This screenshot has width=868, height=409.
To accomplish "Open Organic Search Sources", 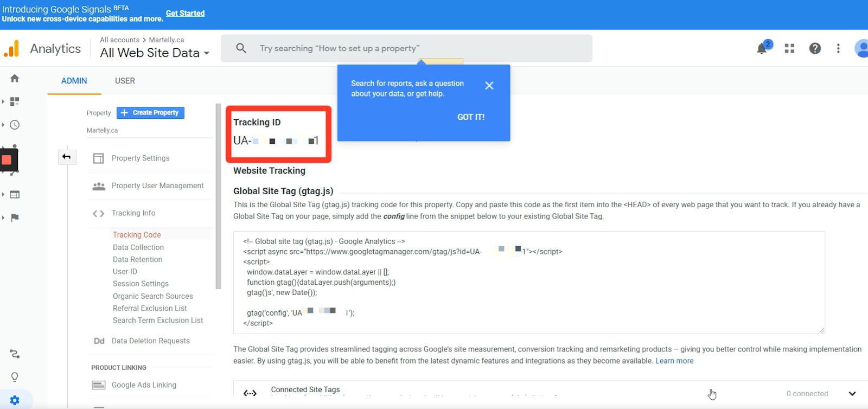I will pos(153,296).
